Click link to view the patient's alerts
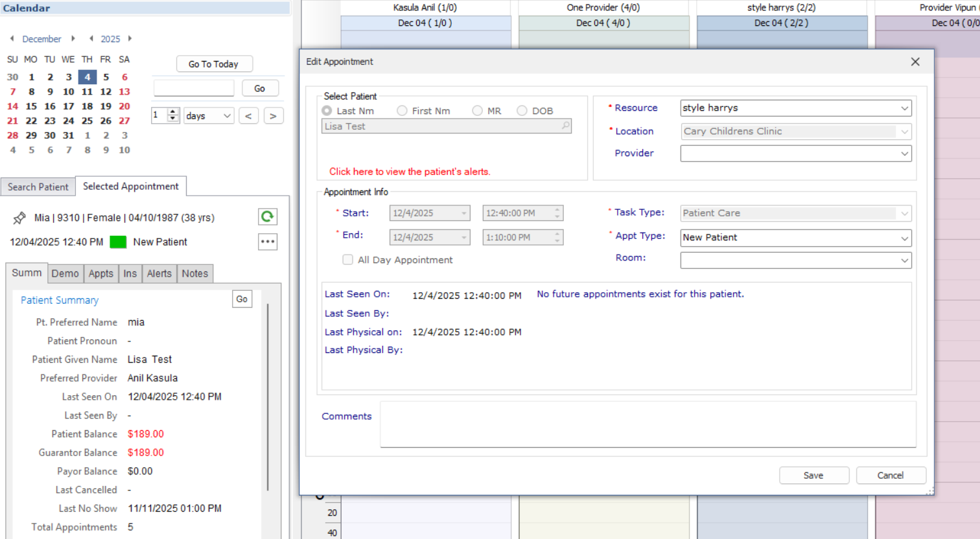Image resolution: width=980 pixels, height=539 pixels. (x=410, y=172)
